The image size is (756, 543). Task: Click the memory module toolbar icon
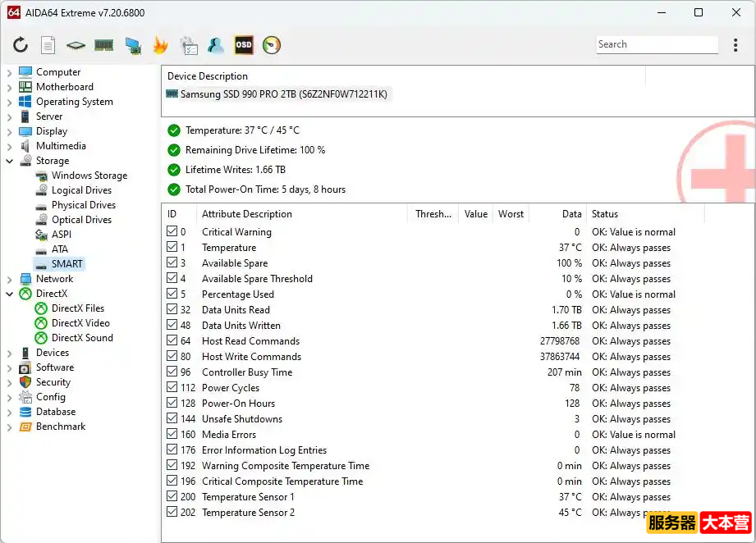pyautogui.click(x=103, y=45)
